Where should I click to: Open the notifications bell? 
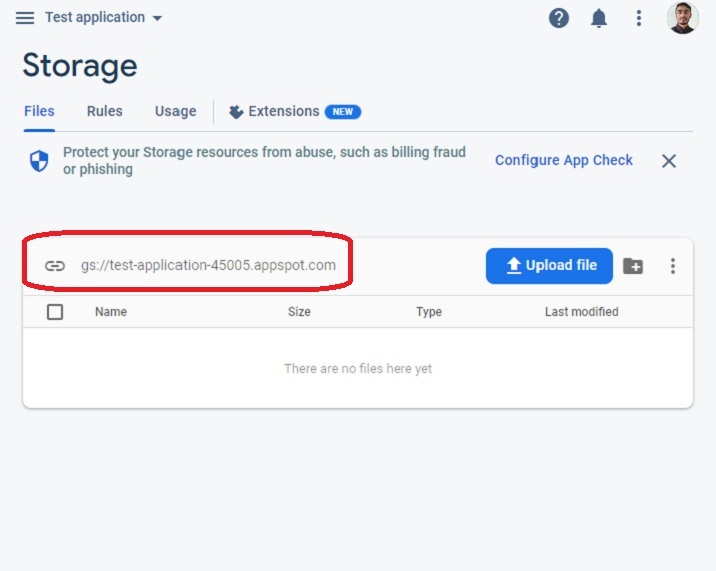pos(599,18)
